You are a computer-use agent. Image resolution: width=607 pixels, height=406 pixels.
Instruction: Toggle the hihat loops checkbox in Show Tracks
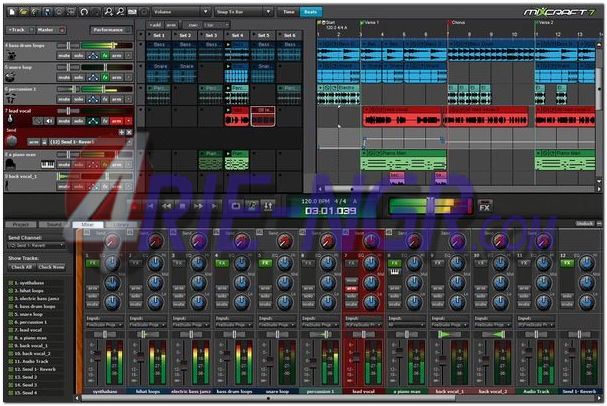point(11,291)
